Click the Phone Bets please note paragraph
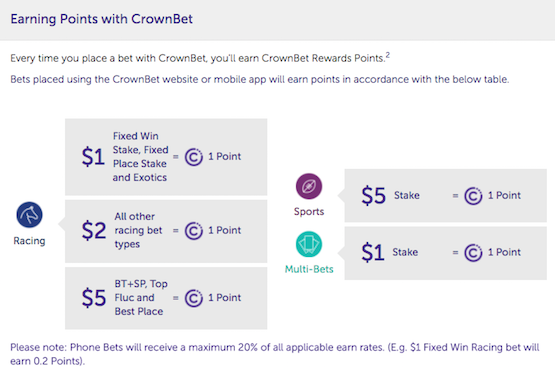The height and width of the screenshot is (375, 555). point(275,354)
